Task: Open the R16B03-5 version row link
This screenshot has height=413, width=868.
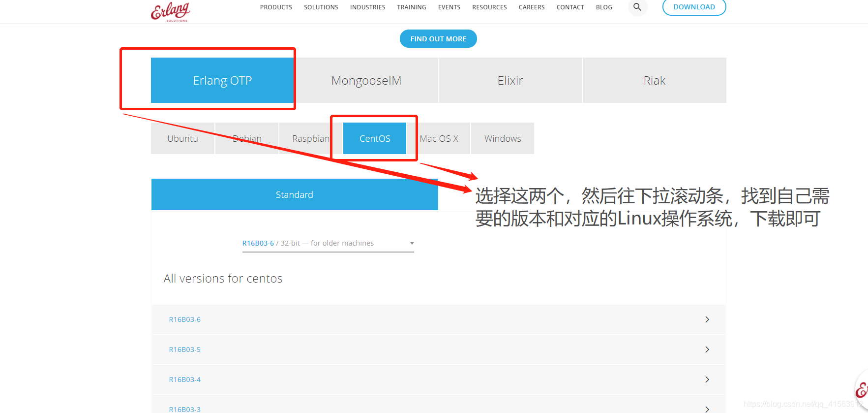Action: (x=185, y=349)
